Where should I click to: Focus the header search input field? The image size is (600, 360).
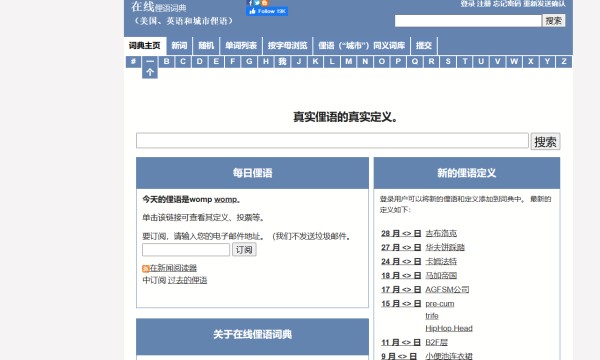[x=468, y=21]
